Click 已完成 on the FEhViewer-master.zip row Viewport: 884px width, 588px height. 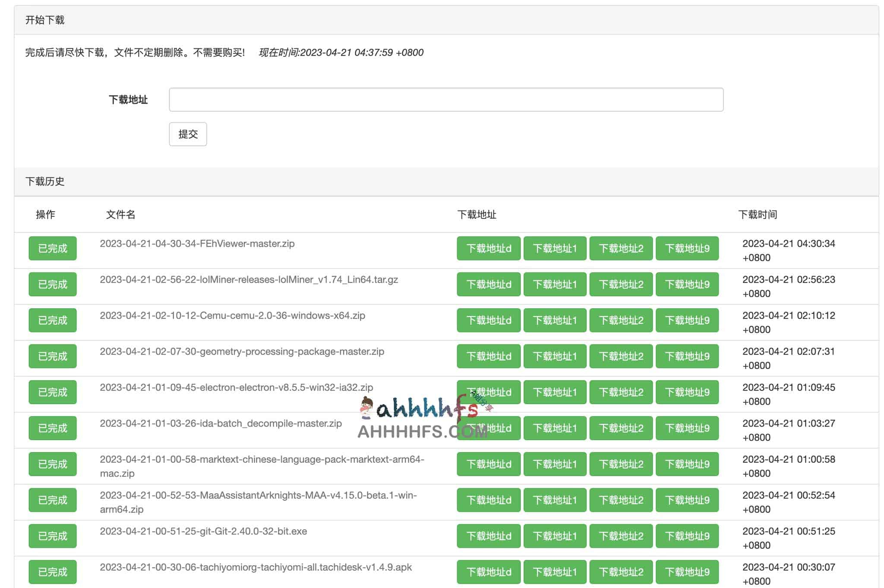[52, 248]
